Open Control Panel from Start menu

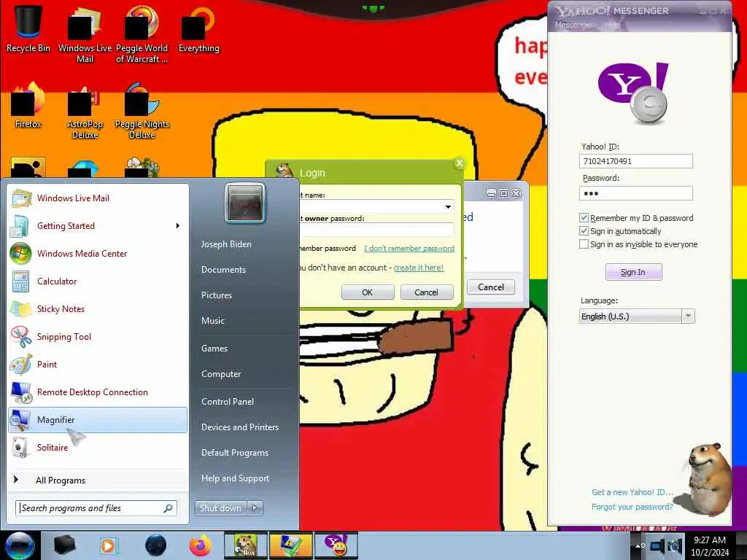(228, 402)
